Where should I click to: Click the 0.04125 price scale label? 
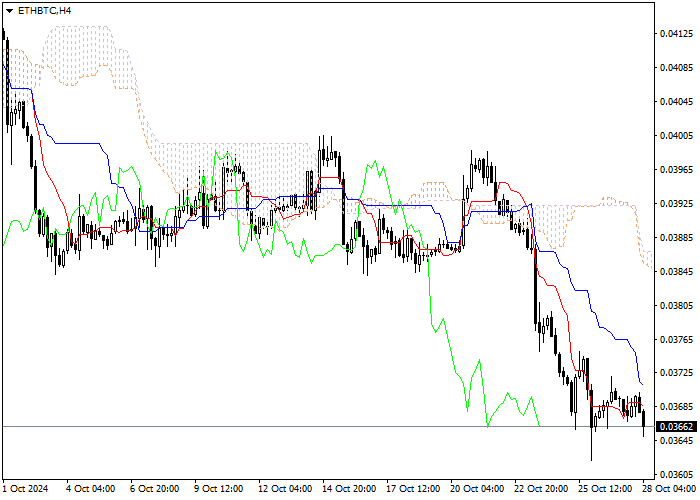pos(677,34)
